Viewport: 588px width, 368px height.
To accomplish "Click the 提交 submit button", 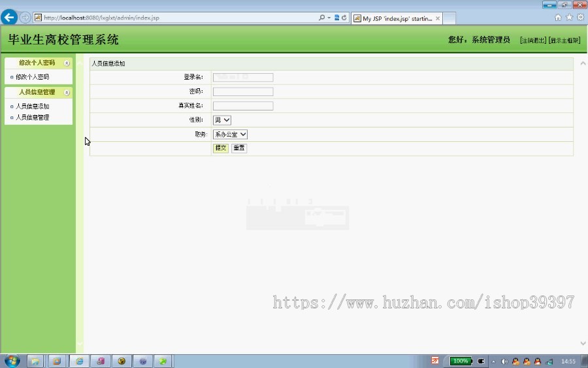I will click(x=221, y=148).
